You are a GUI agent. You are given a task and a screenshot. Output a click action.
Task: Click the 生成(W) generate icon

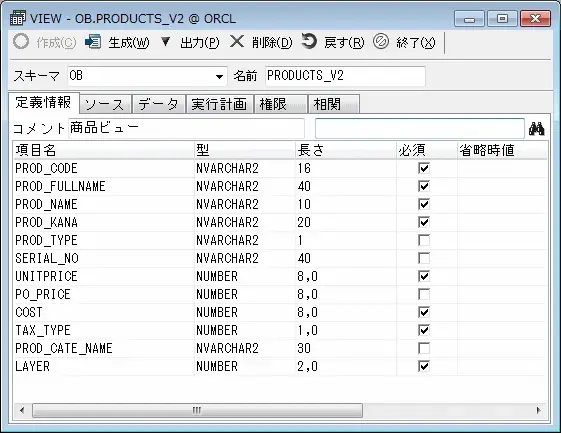pos(93,42)
